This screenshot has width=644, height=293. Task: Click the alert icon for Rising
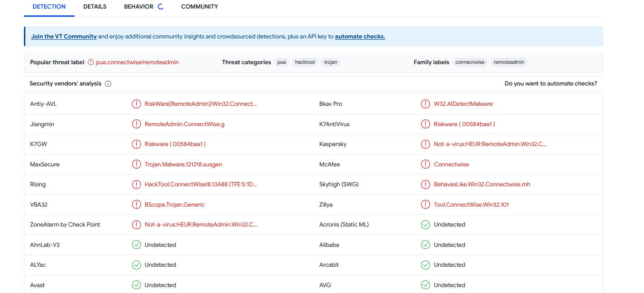[x=136, y=184]
